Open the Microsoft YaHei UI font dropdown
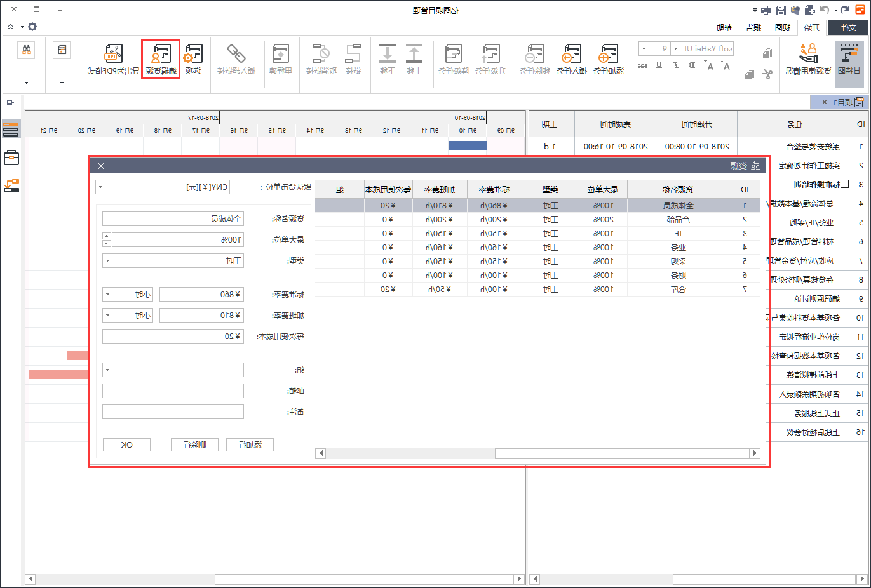The height and width of the screenshot is (588, 871). [x=675, y=48]
